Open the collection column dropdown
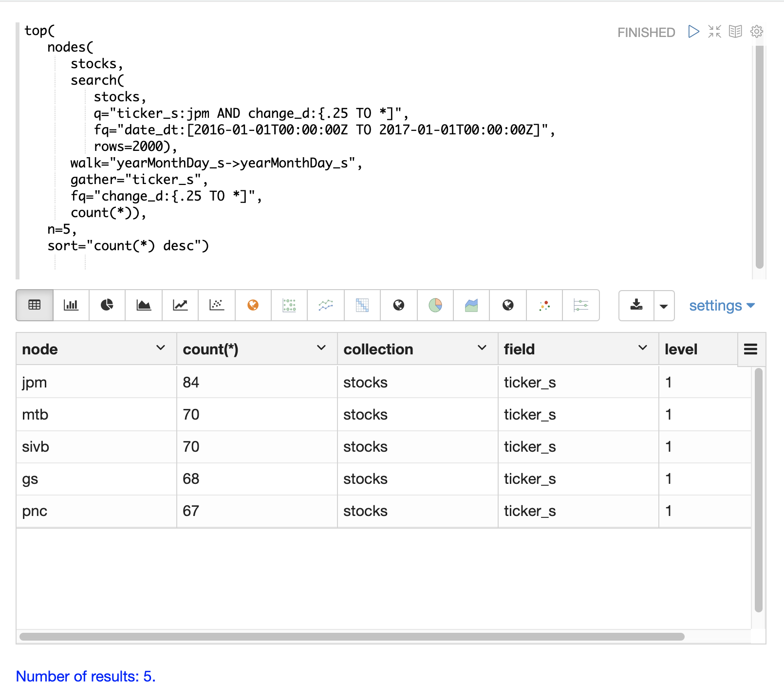The image size is (784, 699). (482, 348)
